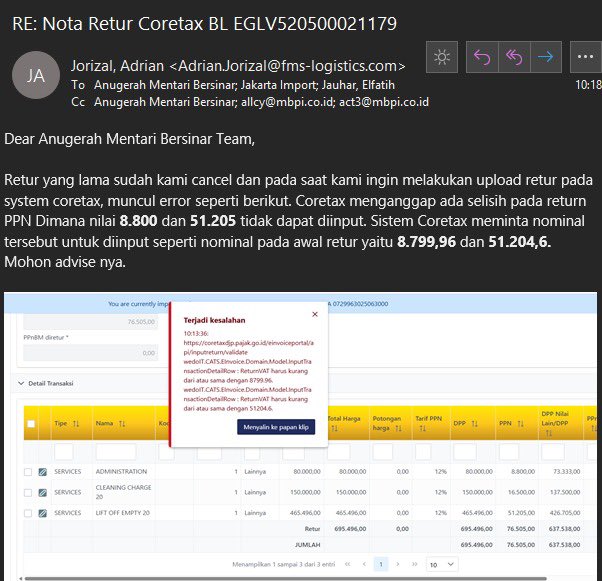
Task: Sort by the Total Harga column arrows
Action: coord(334,428)
